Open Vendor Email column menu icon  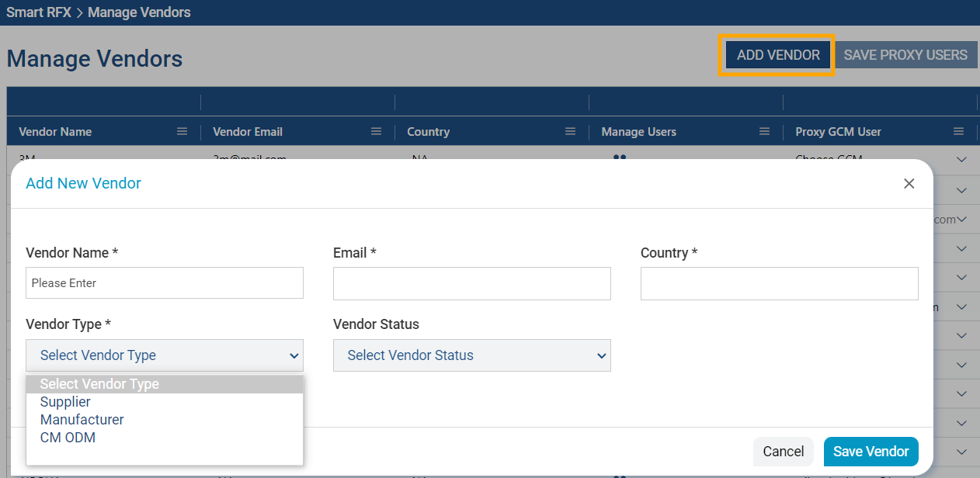(x=376, y=132)
